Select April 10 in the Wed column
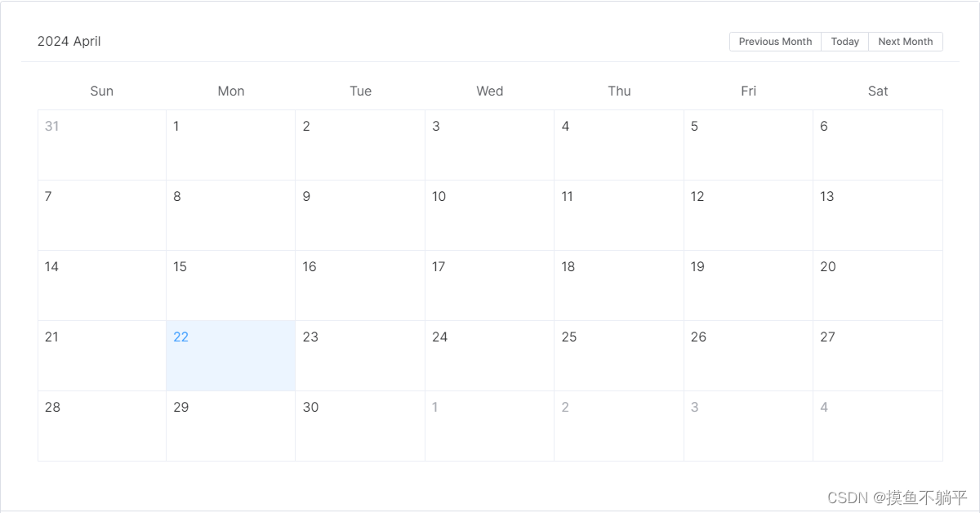Screen dimensions: 980x513 tap(489, 215)
